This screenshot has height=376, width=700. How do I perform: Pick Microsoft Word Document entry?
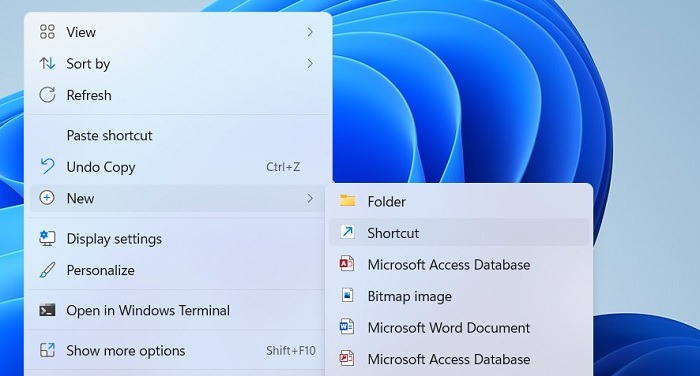tap(459, 327)
